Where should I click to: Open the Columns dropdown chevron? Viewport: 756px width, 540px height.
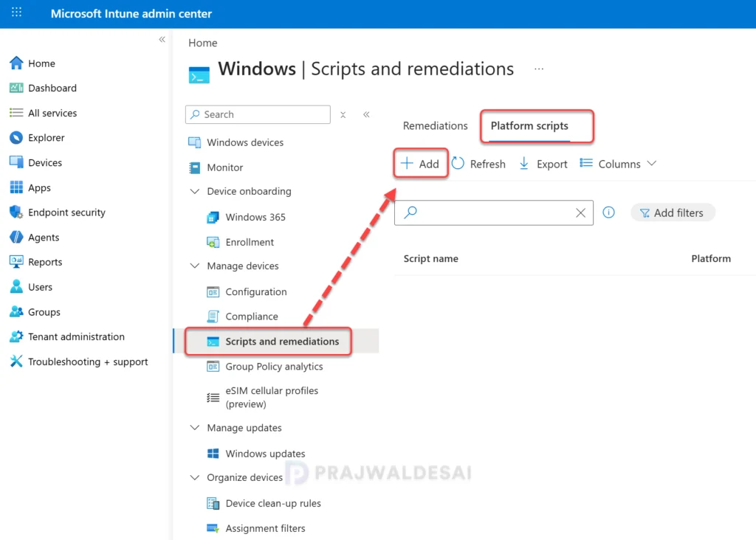652,164
